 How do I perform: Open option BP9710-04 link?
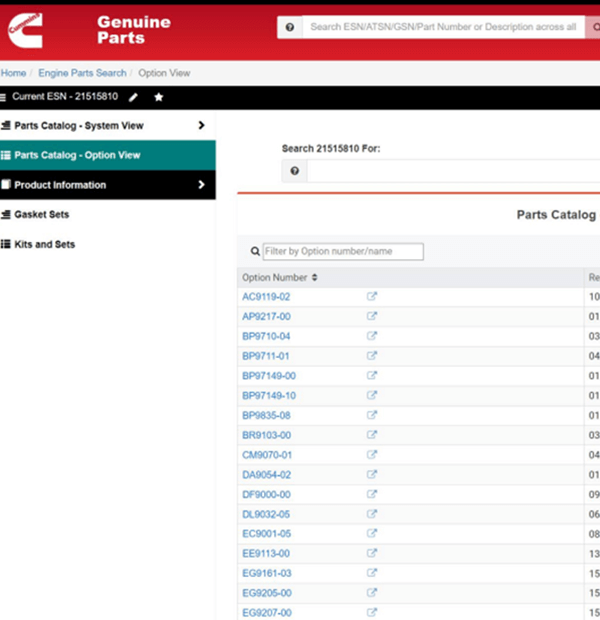(x=266, y=336)
